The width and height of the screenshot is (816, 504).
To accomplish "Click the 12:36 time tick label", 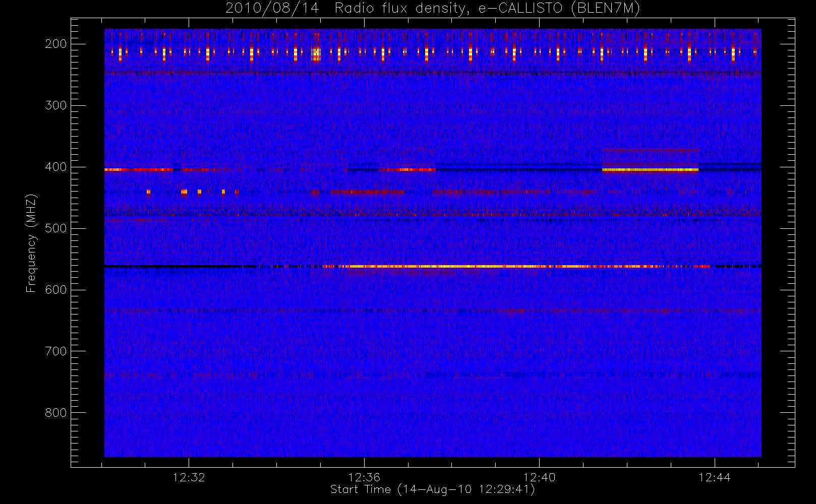I will coord(364,477).
